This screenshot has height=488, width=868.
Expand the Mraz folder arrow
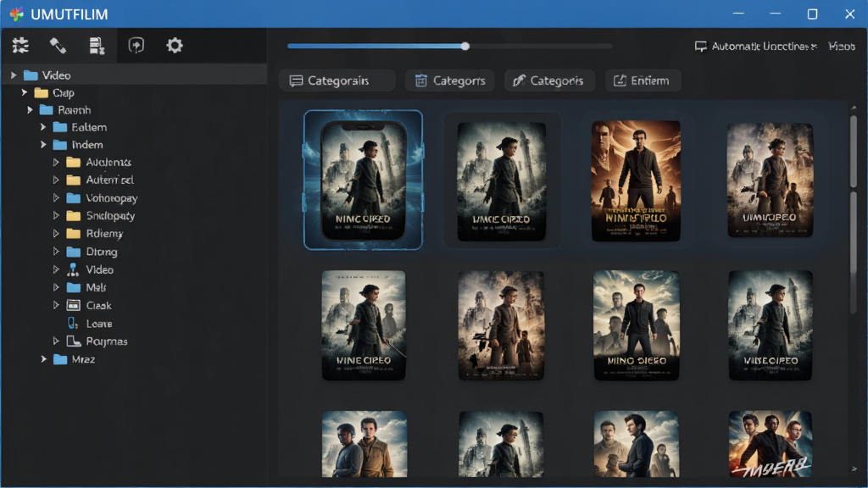[43, 359]
